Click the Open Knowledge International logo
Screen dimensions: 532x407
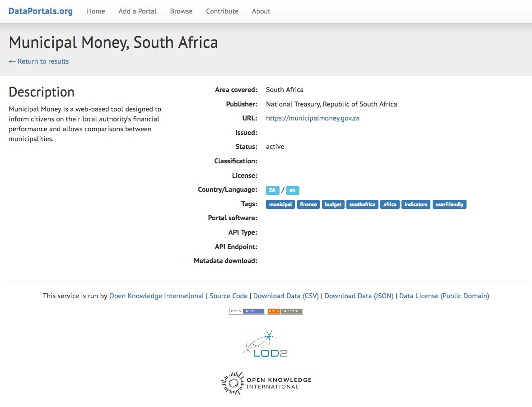266,383
